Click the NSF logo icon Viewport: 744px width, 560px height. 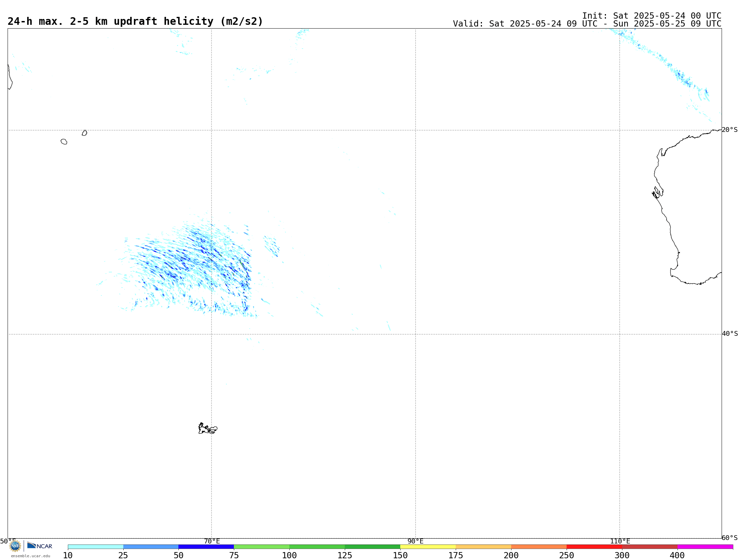pyautogui.click(x=15, y=546)
